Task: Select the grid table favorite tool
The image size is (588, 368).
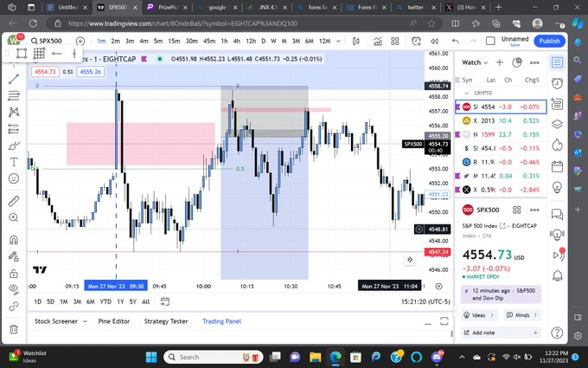Action: [x=39, y=54]
